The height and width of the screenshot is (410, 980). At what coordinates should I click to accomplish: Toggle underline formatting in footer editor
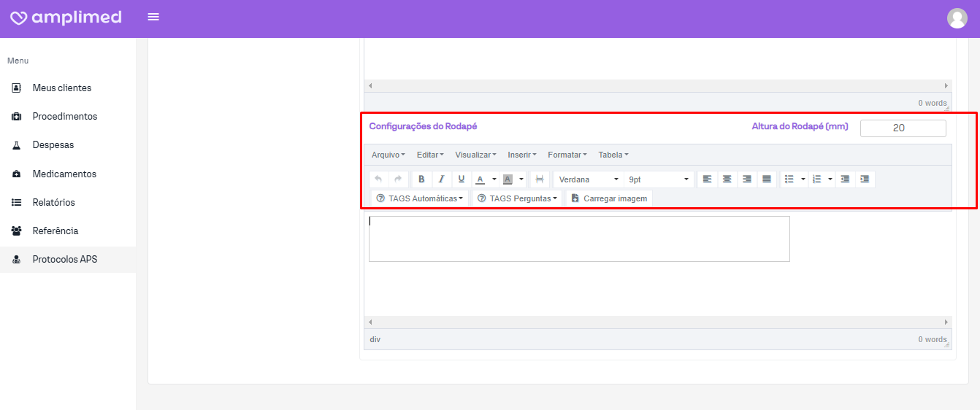click(461, 179)
